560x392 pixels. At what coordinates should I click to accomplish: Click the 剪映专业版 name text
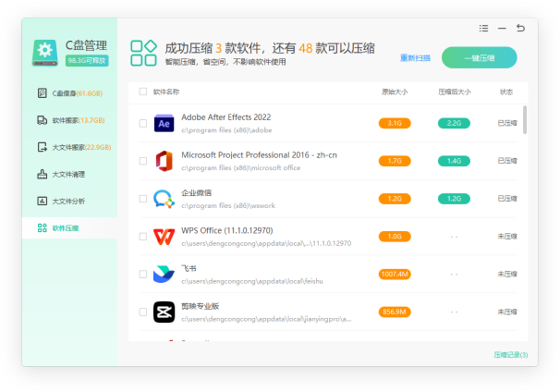coord(201,306)
